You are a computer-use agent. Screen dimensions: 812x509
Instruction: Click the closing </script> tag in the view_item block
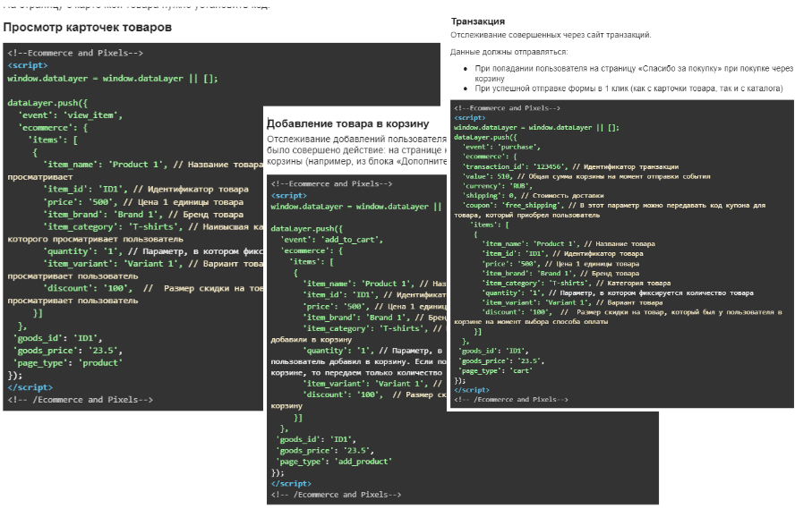pyautogui.click(x=30, y=387)
